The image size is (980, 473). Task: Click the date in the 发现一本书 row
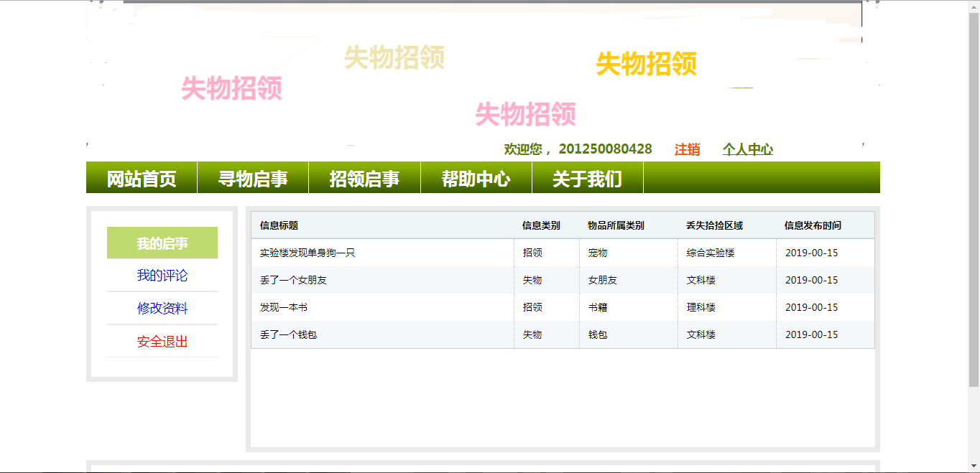[811, 307]
